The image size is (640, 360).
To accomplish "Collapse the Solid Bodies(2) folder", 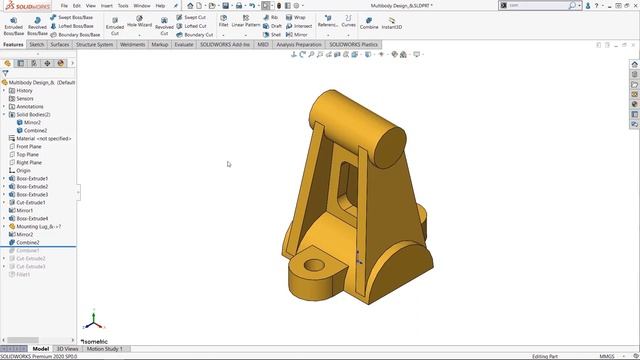I will coord(4,115).
